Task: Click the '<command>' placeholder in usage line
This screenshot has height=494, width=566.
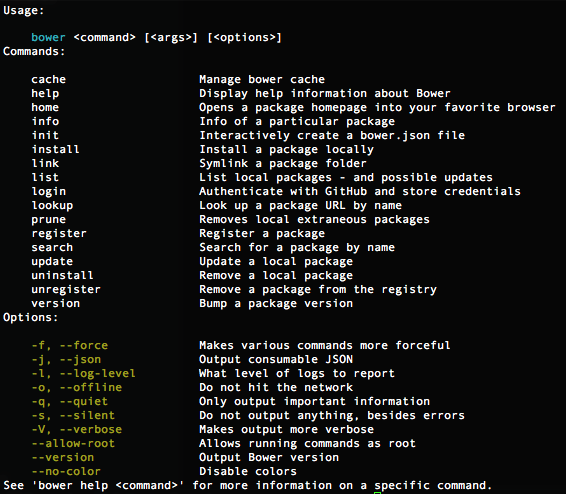Action: click(104, 38)
